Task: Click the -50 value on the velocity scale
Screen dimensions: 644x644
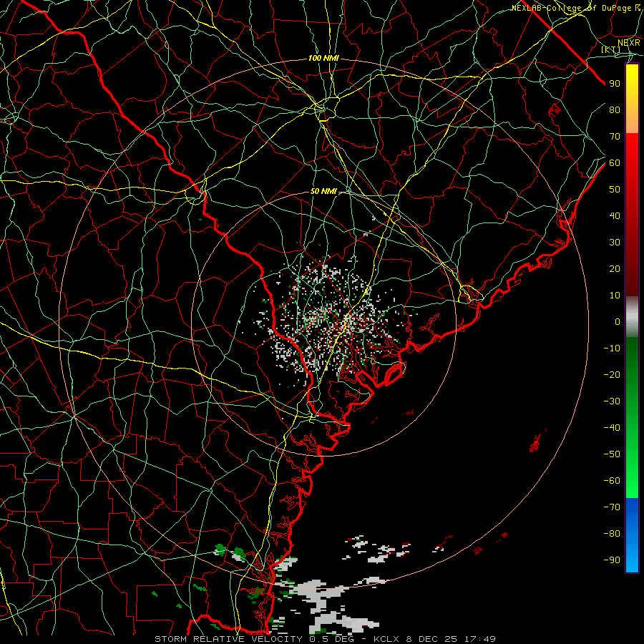Action: (612, 454)
